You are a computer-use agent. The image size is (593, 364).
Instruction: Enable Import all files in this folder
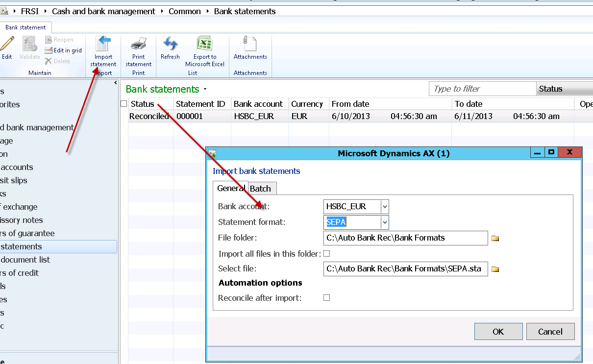pyautogui.click(x=326, y=253)
